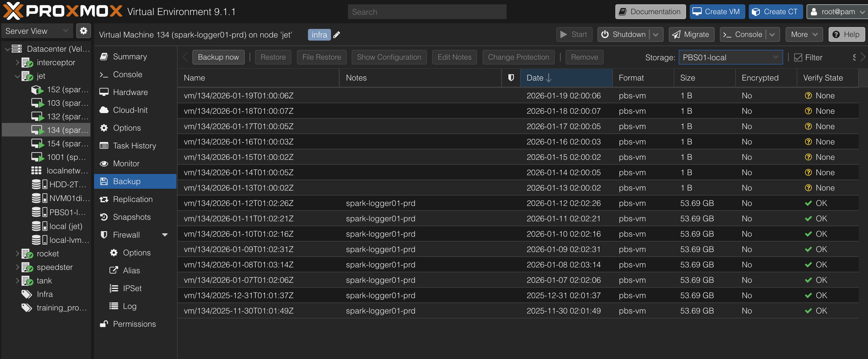Screen dimensions: 868x359
Task: Open the Firewall Log sub-item
Action: tap(135, 306)
